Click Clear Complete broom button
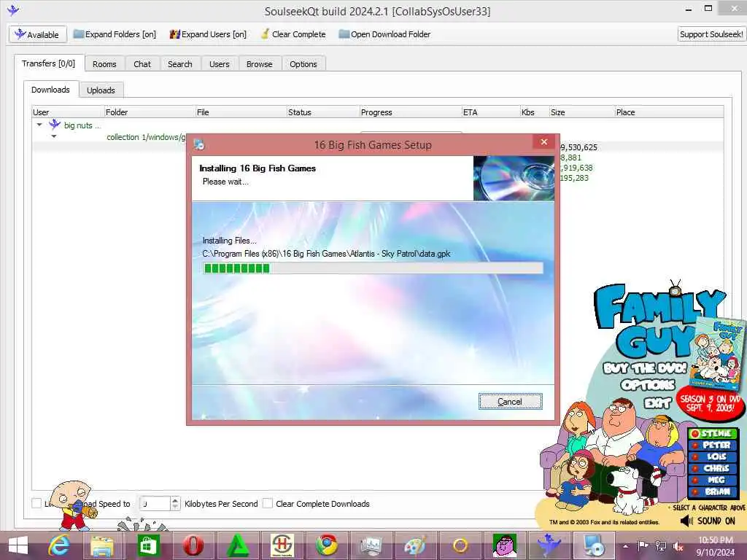The height and width of the screenshot is (560, 747). tap(293, 34)
